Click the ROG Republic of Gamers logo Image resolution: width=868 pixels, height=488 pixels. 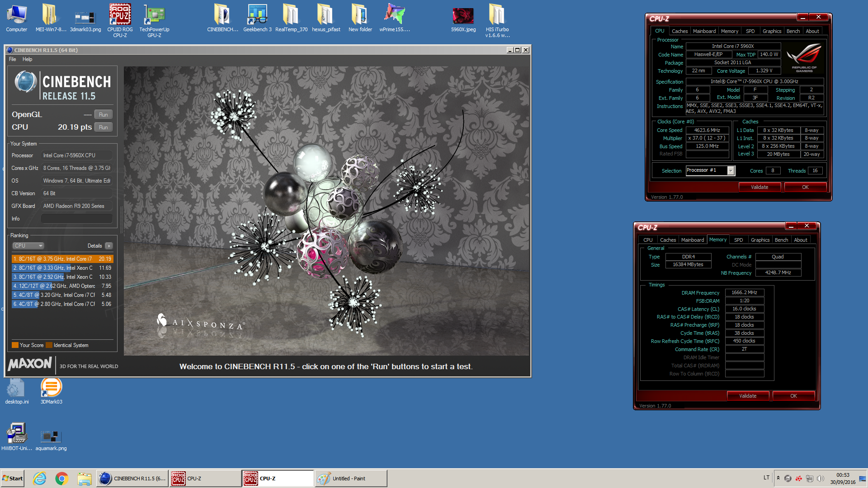click(804, 58)
